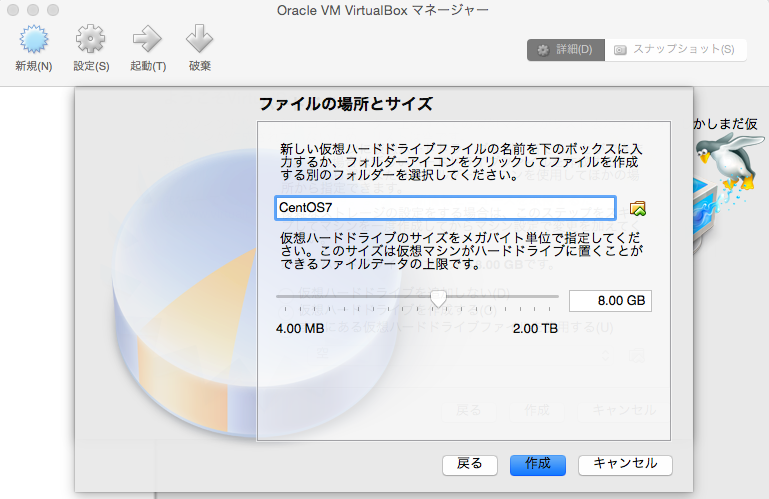Click the close window button in title bar
Screen dimensions: 769x499
click(13, 10)
